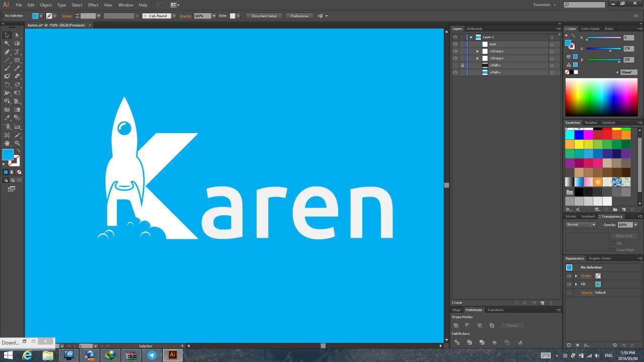
Task: Select the Type tool
Action: 17,52
